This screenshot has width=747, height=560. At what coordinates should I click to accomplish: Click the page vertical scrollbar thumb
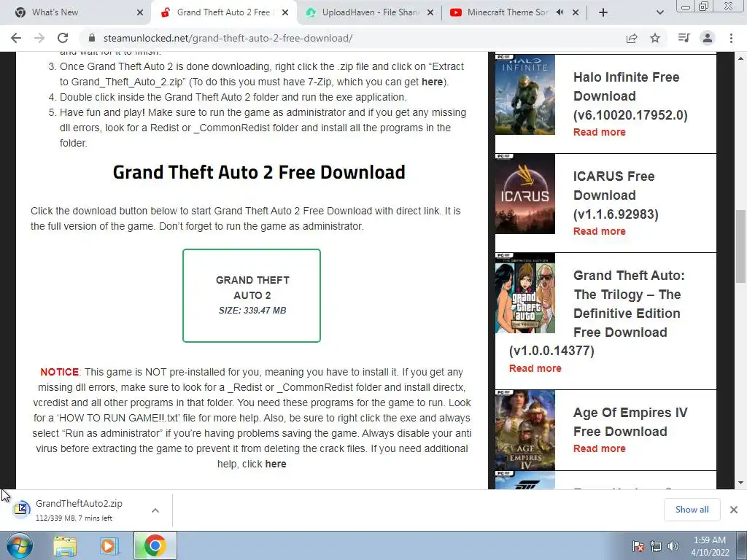coord(741,246)
